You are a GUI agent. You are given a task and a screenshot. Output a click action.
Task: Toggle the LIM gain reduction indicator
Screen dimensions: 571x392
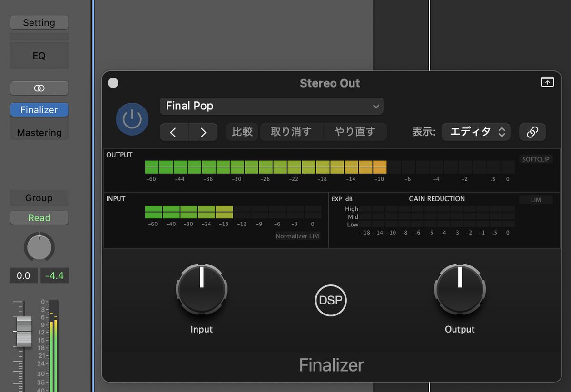[536, 200]
